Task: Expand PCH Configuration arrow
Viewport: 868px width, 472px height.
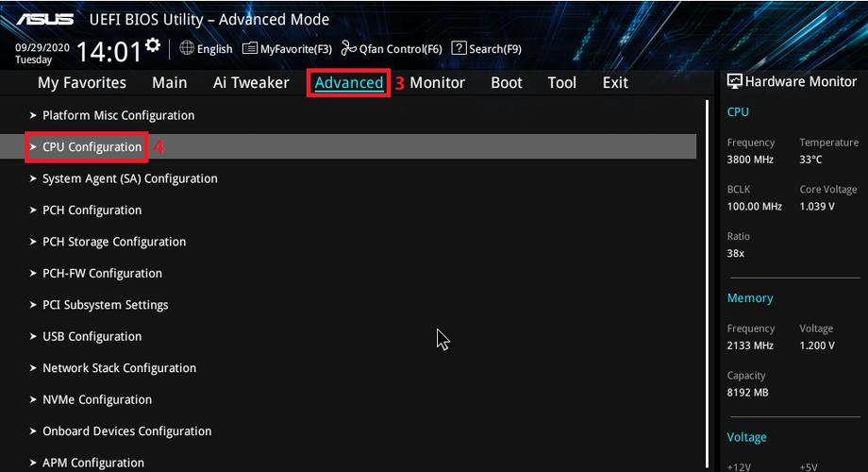Action: [33, 210]
